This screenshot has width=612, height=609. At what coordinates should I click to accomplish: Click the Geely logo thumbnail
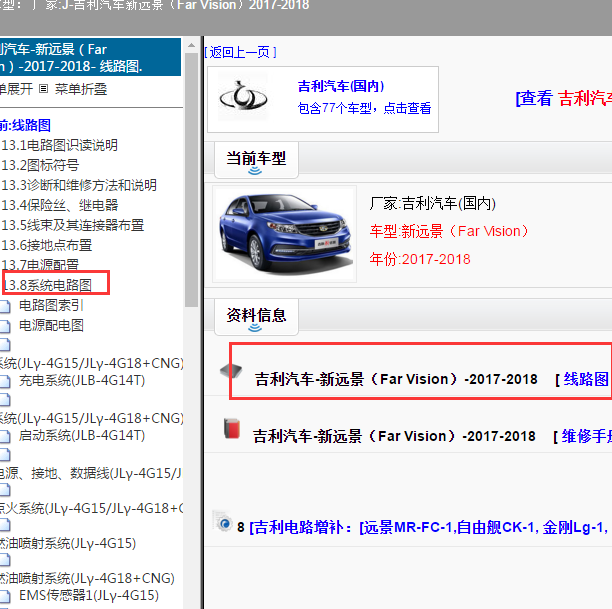coord(243,97)
